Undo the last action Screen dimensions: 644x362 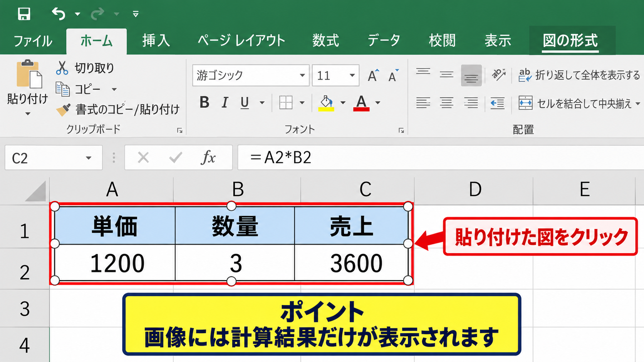59,14
